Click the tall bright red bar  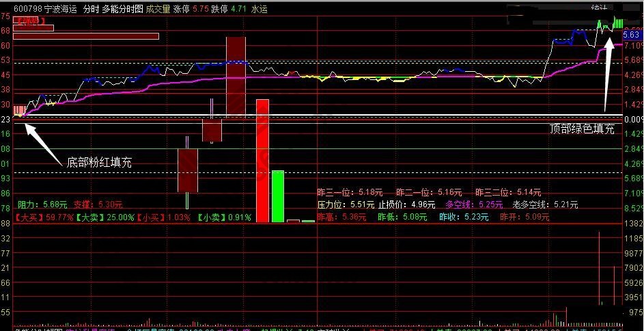(262, 161)
